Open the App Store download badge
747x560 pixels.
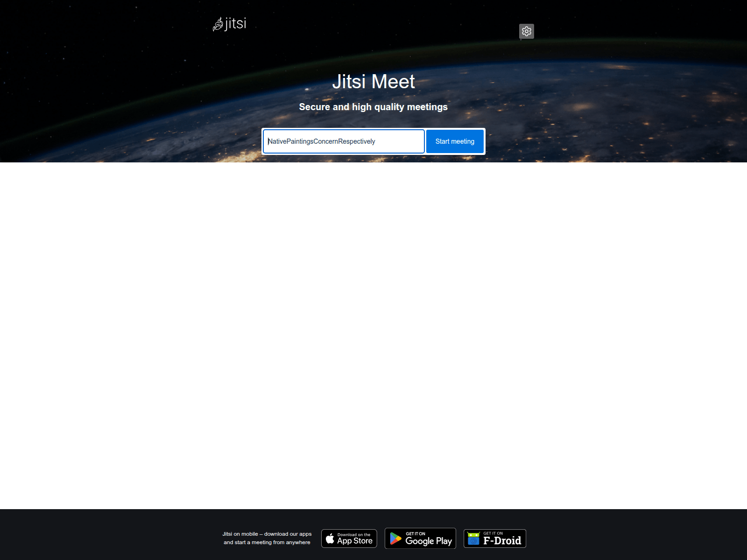tap(349, 539)
